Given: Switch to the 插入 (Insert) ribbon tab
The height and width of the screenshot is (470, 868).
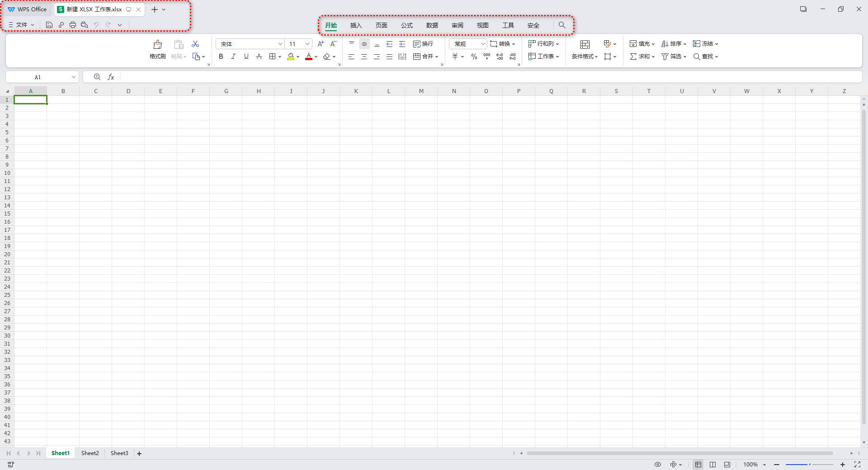Looking at the screenshot, I should [x=356, y=25].
